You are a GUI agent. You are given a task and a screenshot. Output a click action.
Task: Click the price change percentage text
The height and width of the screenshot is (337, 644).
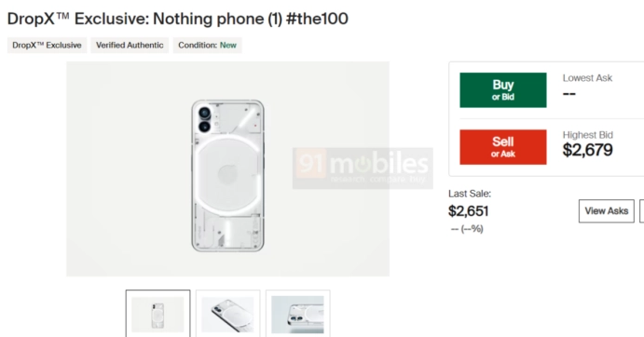[467, 229]
